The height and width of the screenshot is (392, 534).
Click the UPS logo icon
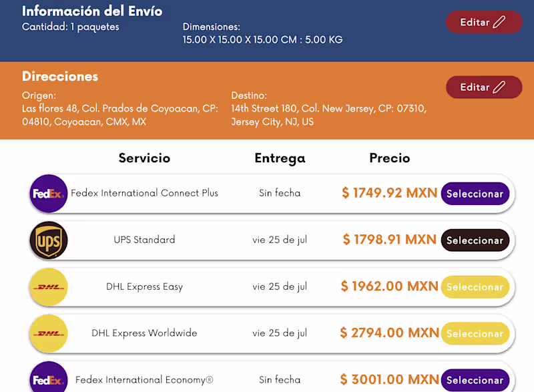tap(49, 240)
